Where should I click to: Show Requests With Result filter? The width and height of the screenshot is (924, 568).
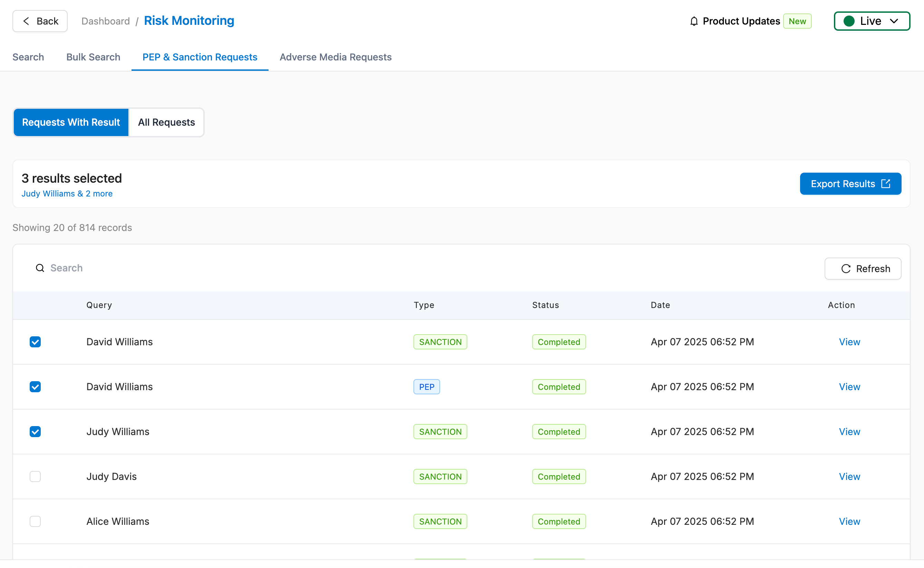click(x=71, y=123)
